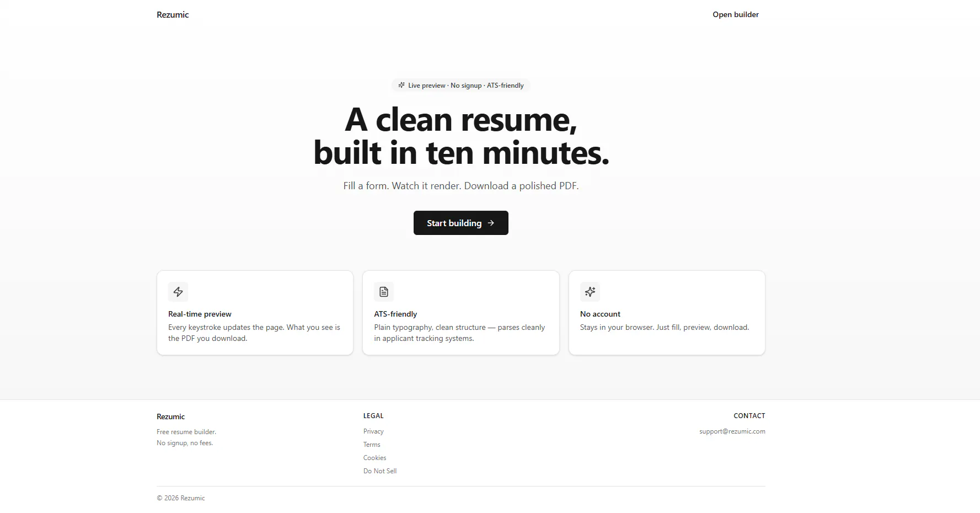
Task: Click the 'Fill a form. Watch it render.' subtitle
Action: 461,186
